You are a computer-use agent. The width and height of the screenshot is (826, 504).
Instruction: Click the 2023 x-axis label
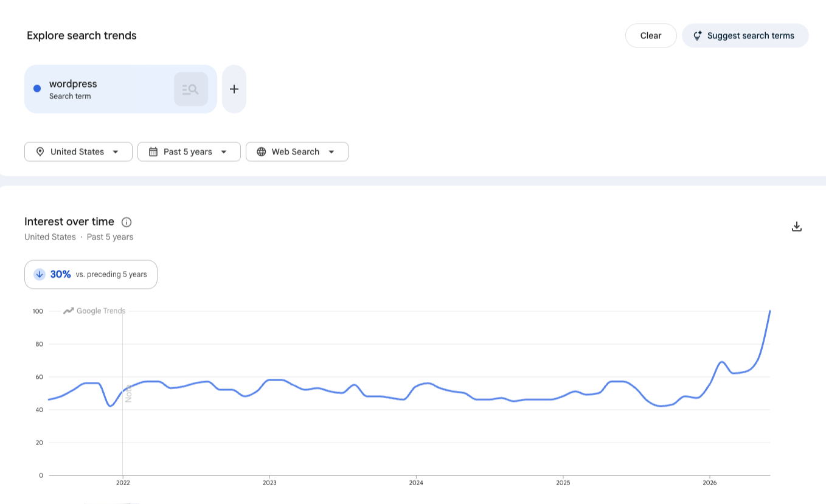point(269,483)
